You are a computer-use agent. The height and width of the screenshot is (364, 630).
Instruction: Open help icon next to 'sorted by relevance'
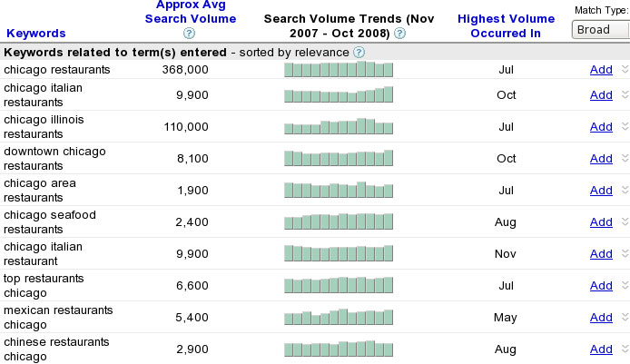(x=359, y=53)
